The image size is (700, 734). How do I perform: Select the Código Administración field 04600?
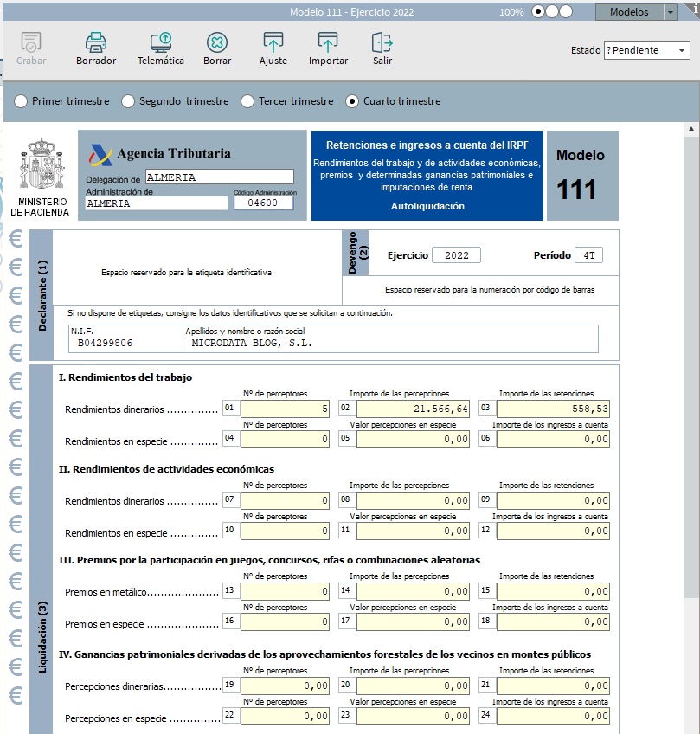pos(263,203)
